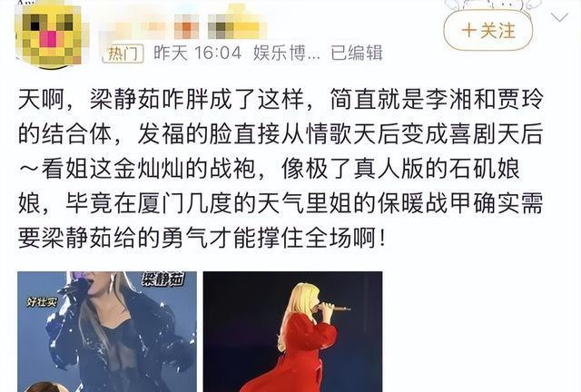Open the right photo of singer in red

[292, 331]
